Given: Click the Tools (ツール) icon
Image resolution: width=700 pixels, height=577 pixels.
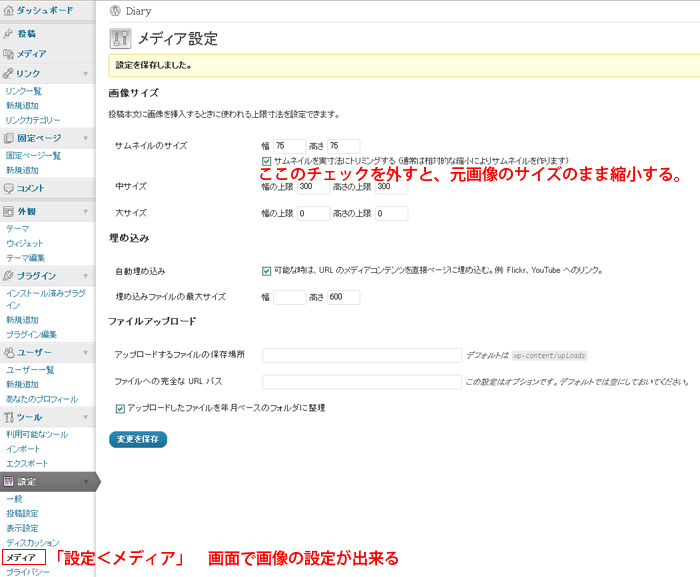Looking at the screenshot, I should 9,416.
